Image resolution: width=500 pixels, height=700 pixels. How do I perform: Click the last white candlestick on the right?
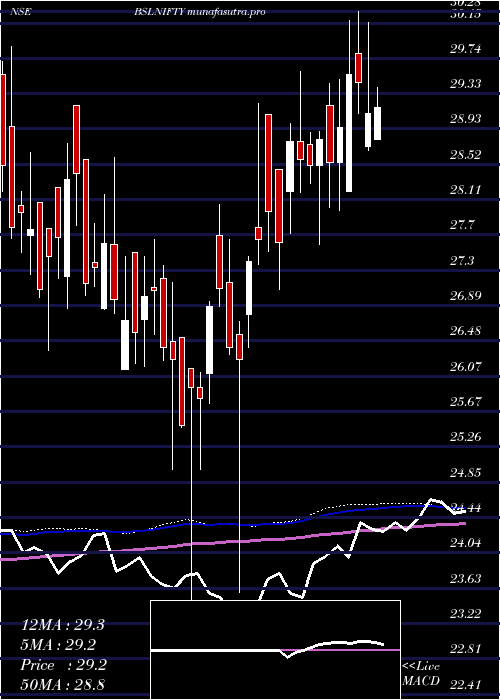(377, 123)
